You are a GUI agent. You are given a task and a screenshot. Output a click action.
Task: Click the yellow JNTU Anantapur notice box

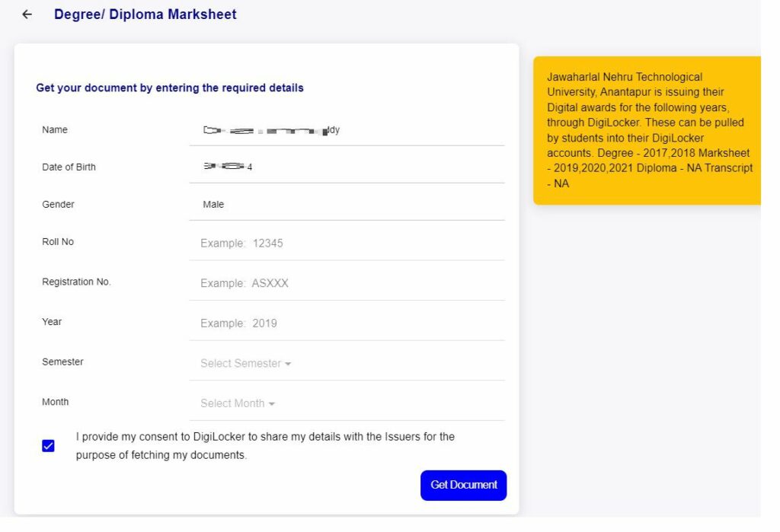click(647, 130)
